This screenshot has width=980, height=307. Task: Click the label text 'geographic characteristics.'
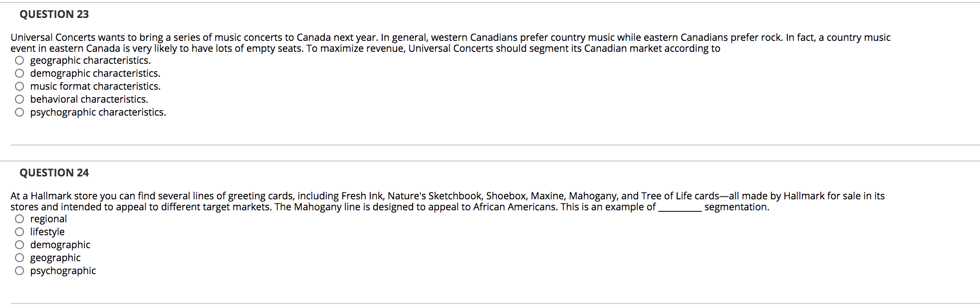[90, 61]
